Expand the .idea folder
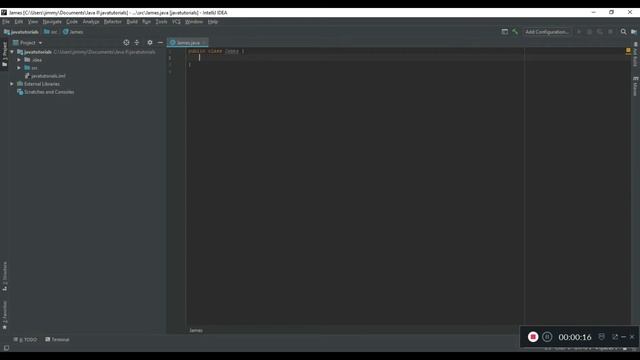The height and width of the screenshot is (360, 640). pyautogui.click(x=19, y=60)
